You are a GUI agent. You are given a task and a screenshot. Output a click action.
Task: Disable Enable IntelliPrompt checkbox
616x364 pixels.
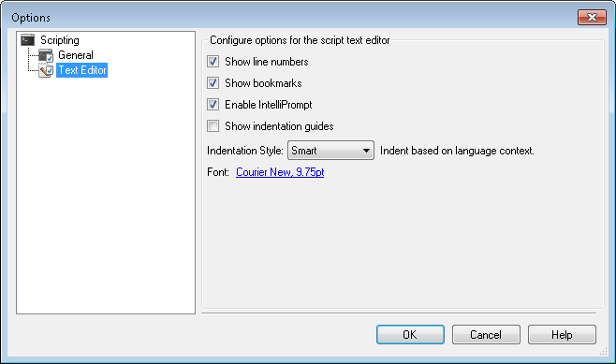coord(213,105)
